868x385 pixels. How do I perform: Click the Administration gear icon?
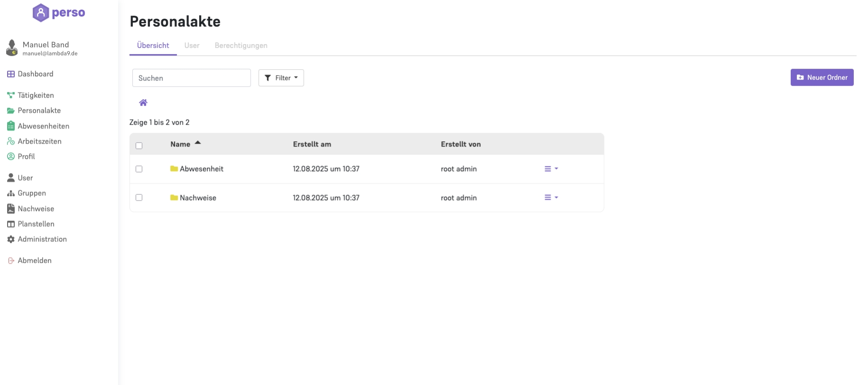coord(11,239)
